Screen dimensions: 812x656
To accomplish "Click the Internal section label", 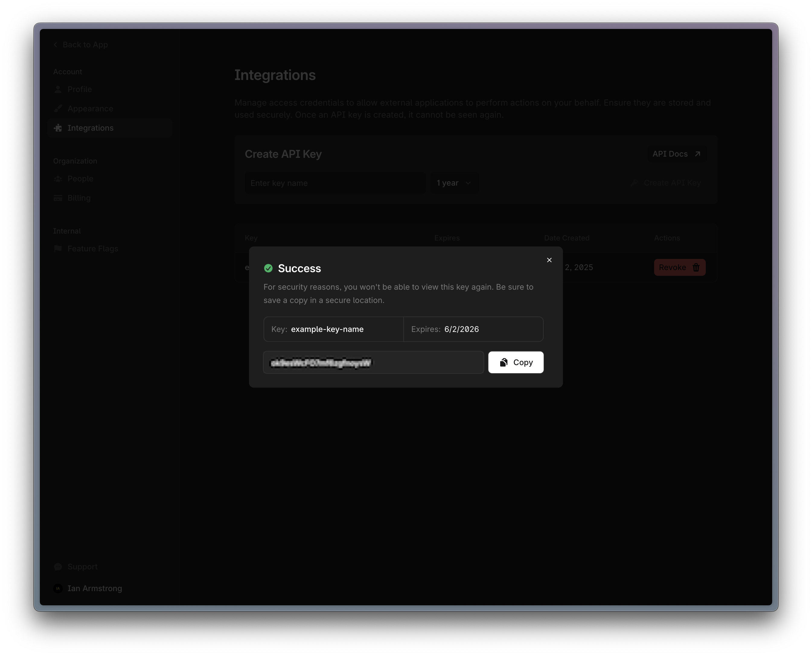I will point(67,231).
